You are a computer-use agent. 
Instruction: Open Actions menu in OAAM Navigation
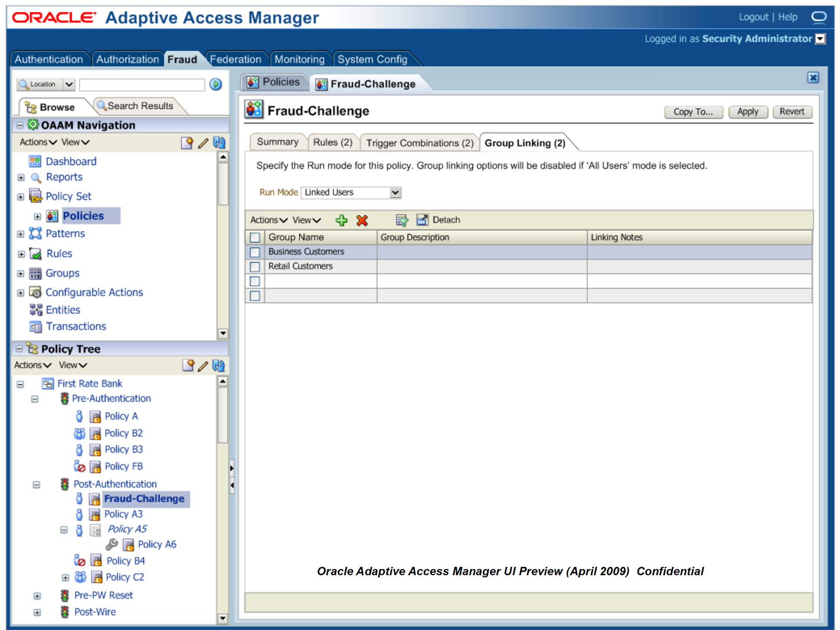coord(38,142)
